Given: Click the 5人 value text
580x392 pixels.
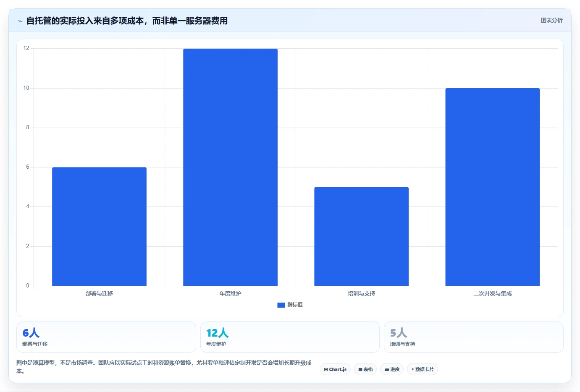Looking at the screenshot, I should 399,333.
